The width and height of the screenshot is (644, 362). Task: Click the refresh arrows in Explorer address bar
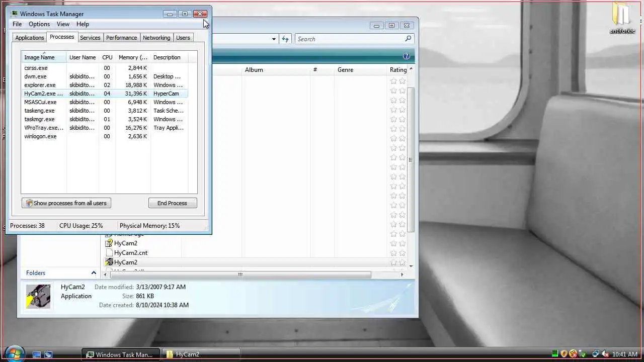point(285,39)
